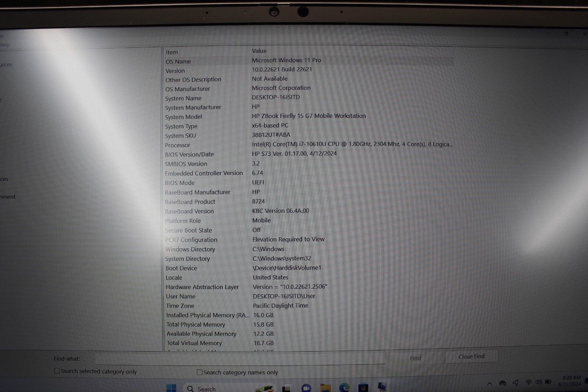Select the OS Manufacturer row
The height and width of the screenshot is (392, 588).
309,89
